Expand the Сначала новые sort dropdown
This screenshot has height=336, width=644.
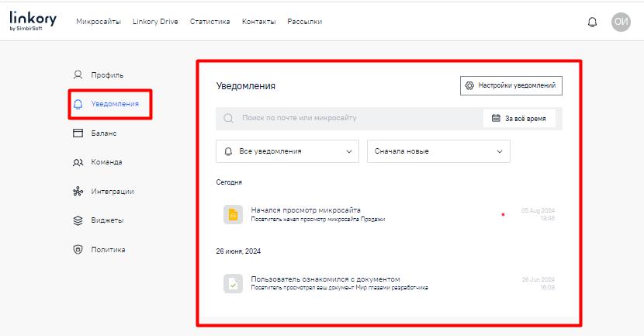[x=438, y=151]
